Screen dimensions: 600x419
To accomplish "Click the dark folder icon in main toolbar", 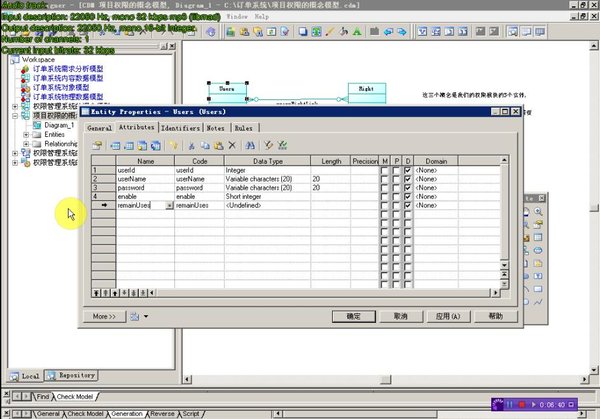I will (375, 32).
